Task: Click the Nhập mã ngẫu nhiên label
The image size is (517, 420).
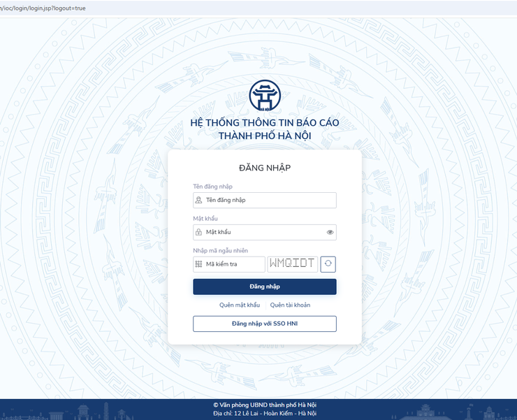Action: point(220,250)
